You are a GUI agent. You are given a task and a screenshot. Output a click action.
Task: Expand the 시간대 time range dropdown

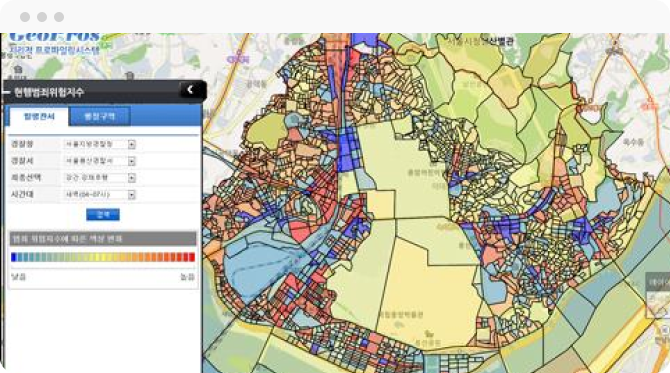click(x=132, y=195)
